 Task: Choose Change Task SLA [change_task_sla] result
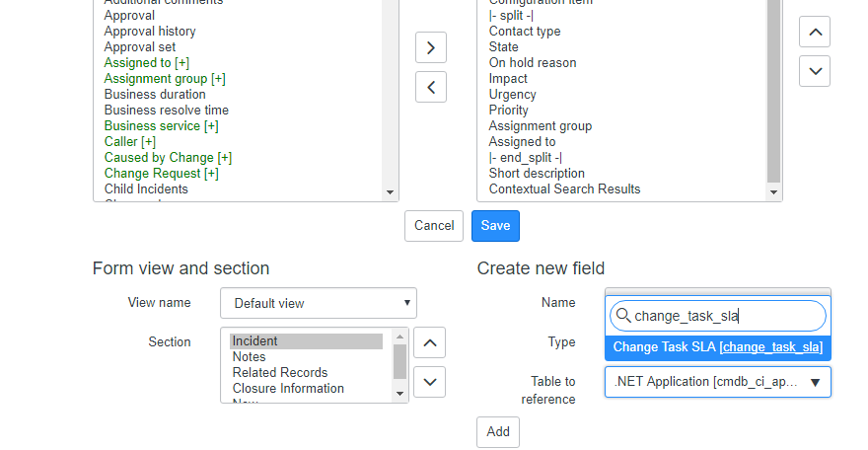(x=718, y=347)
